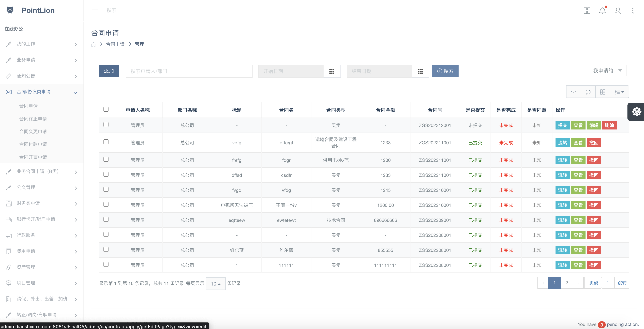Click 流转 in the vdfg row
This screenshot has width=644, height=329.
click(562, 143)
